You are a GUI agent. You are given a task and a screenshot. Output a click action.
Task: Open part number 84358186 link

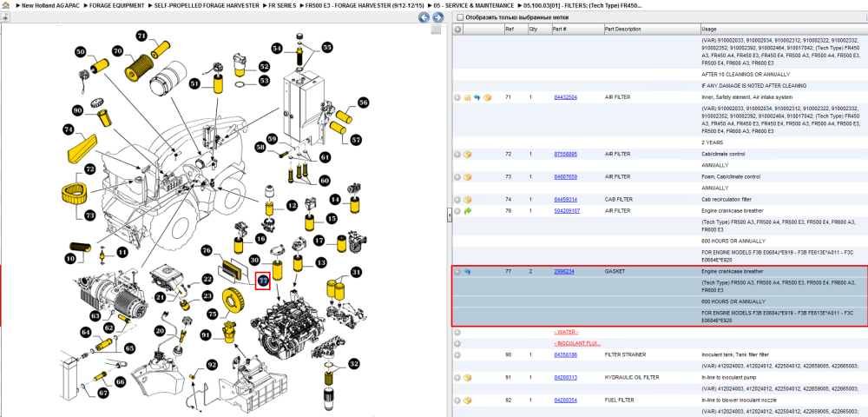[x=565, y=355]
